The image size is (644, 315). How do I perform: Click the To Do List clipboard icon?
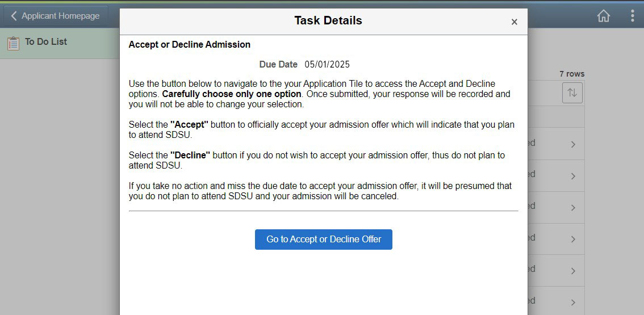point(13,44)
